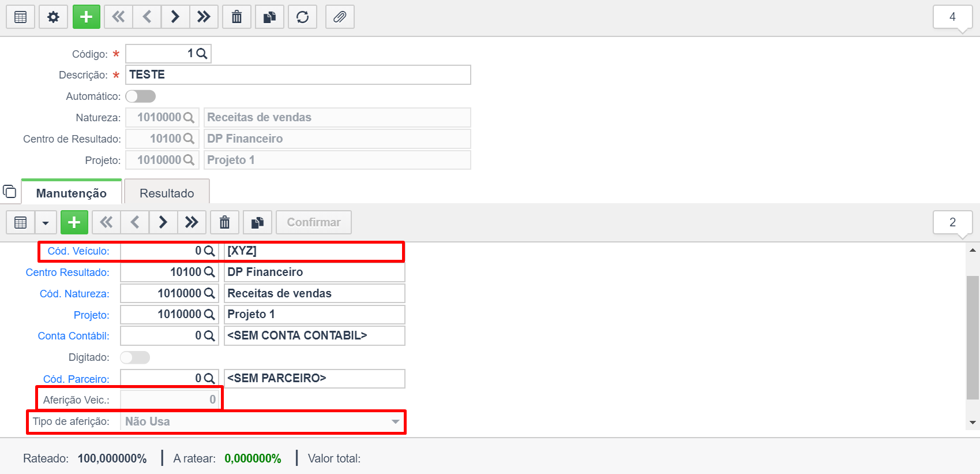Go to last record in top toolbar

204,17
